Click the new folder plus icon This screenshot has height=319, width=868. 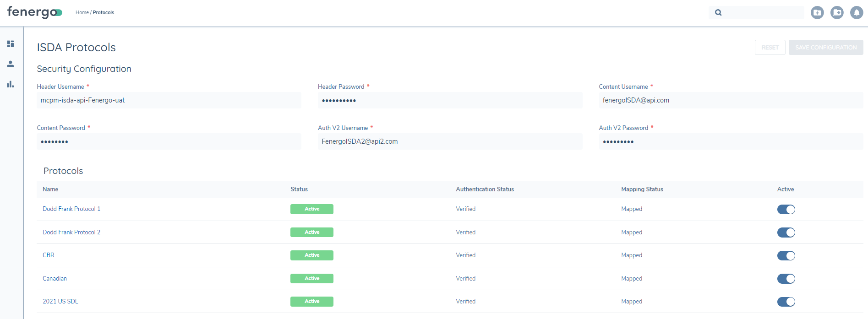tap(817, 13)
